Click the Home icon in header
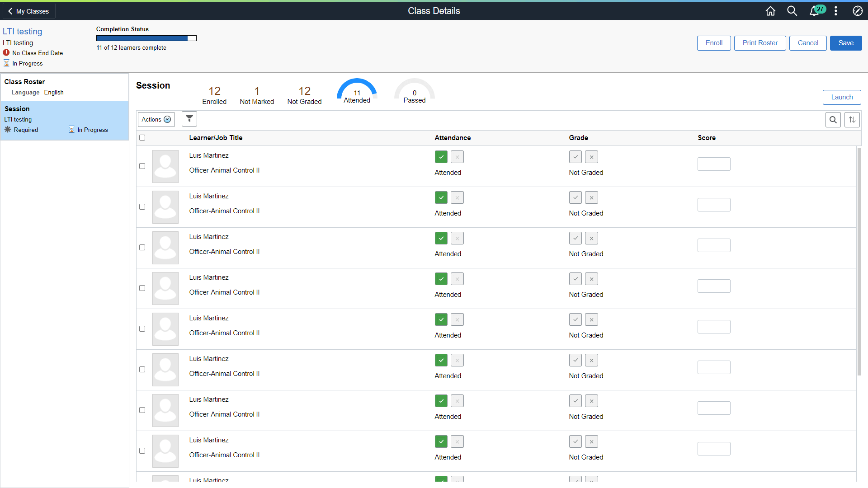This screenshot has width=868, height=488. [x=770, y=11]
